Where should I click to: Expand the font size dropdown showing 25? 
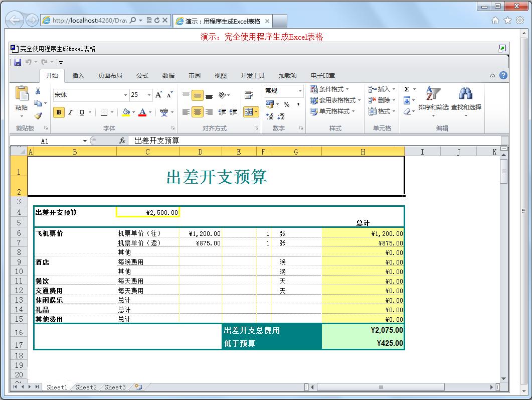tap(149, 95)
